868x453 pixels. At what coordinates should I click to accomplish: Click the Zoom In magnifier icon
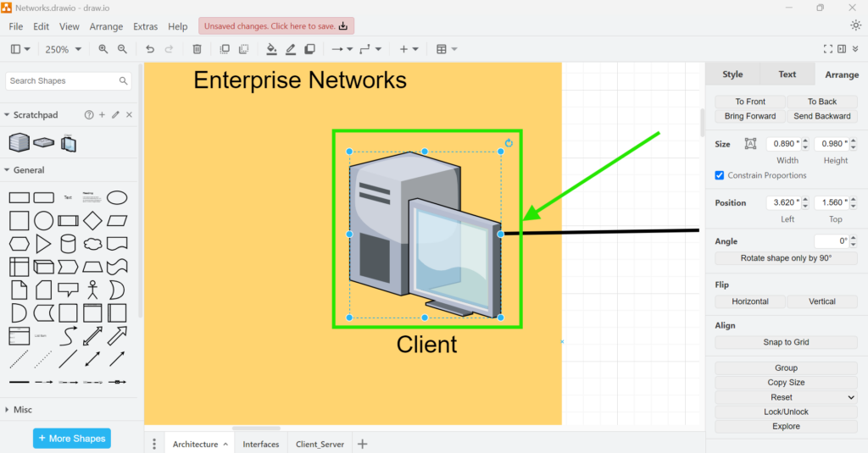(x=103, y=49)
